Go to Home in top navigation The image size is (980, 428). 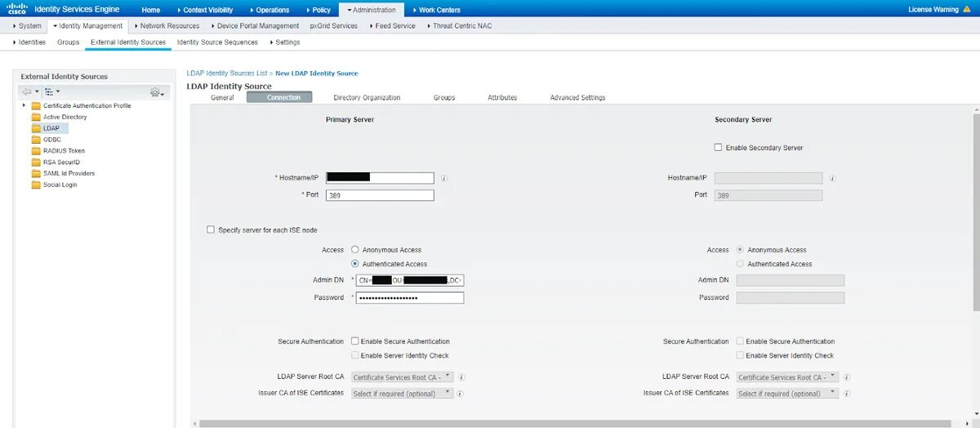coord(150,10)
